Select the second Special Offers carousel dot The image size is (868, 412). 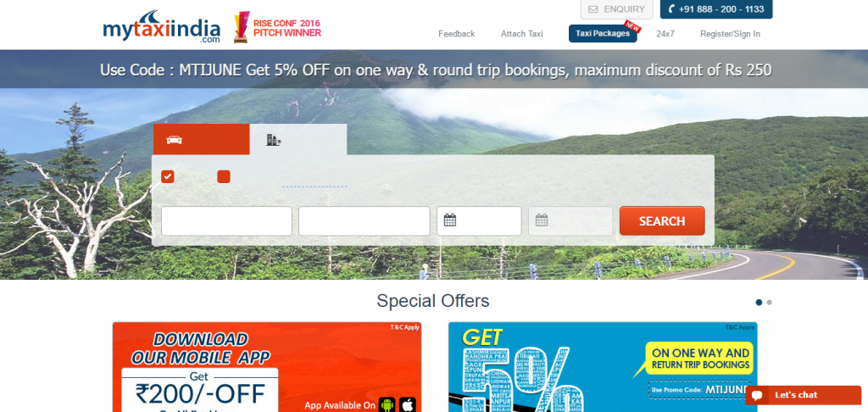click(770, 303)
